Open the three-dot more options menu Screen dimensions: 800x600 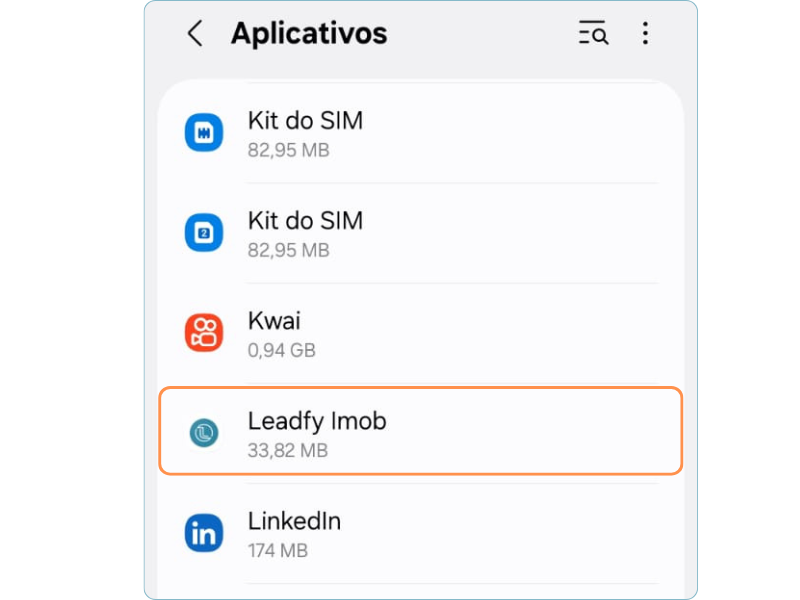tap(645, 34)
